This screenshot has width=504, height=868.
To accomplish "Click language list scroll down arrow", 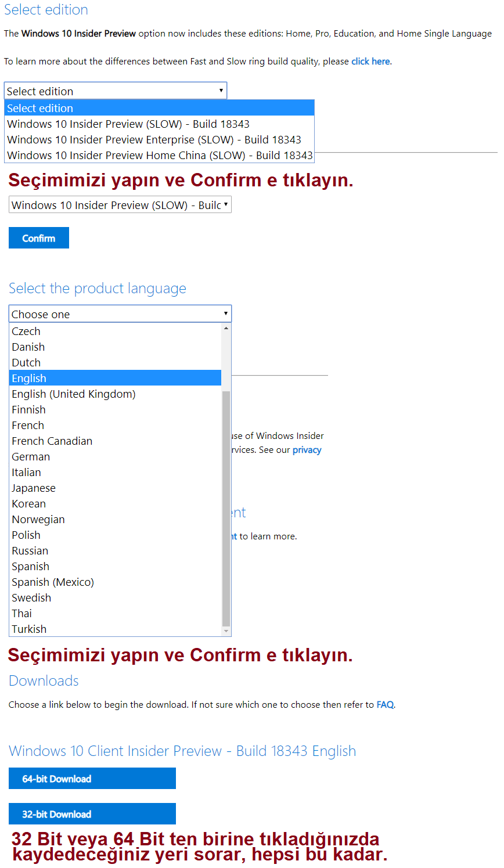I will pyautogui.click(x=226, y=631).
